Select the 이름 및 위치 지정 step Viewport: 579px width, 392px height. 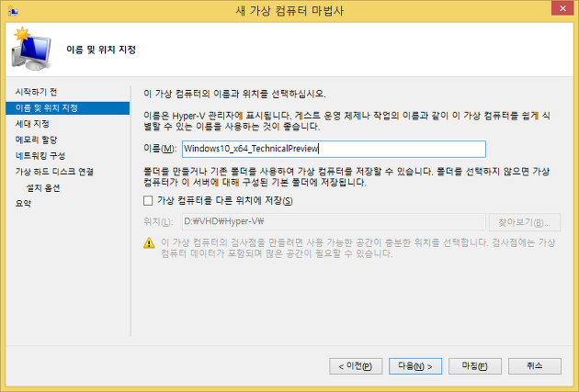68,108
